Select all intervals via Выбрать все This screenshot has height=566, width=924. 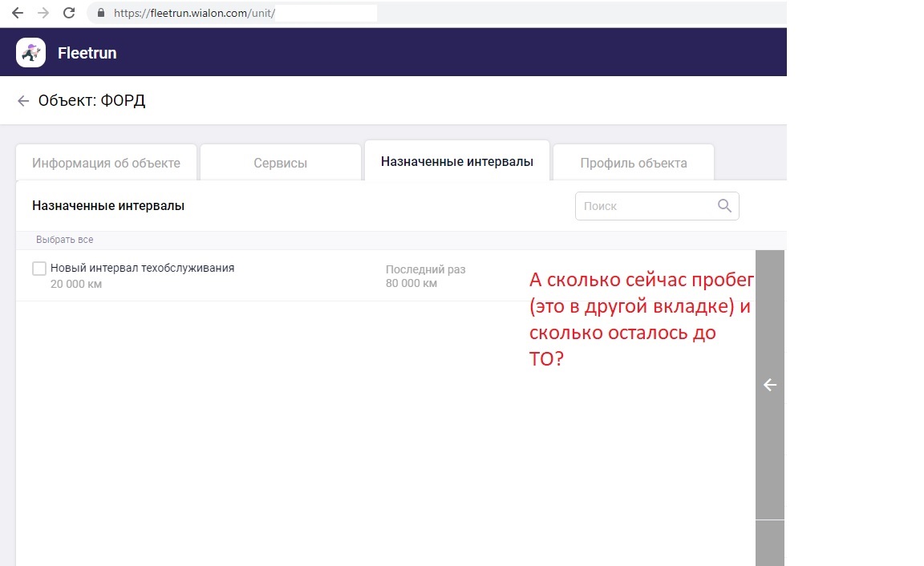point(65,240)
